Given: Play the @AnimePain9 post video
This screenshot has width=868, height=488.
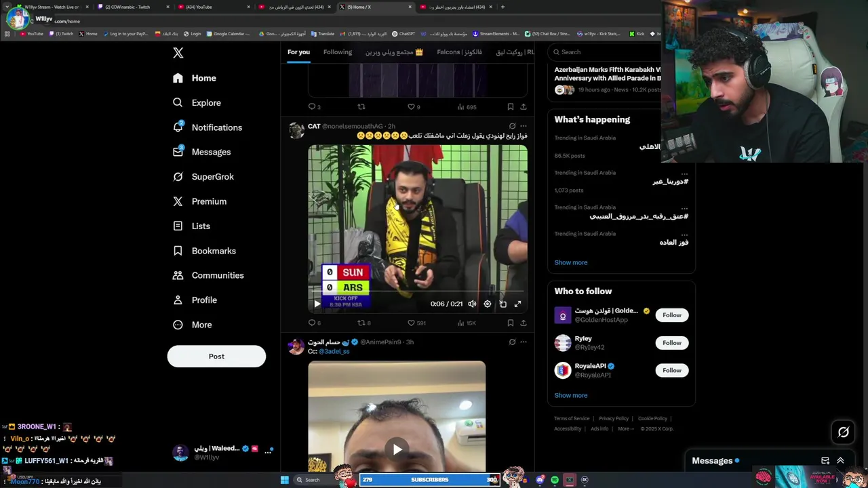Looking at the screenshot, I should [397, 449].
